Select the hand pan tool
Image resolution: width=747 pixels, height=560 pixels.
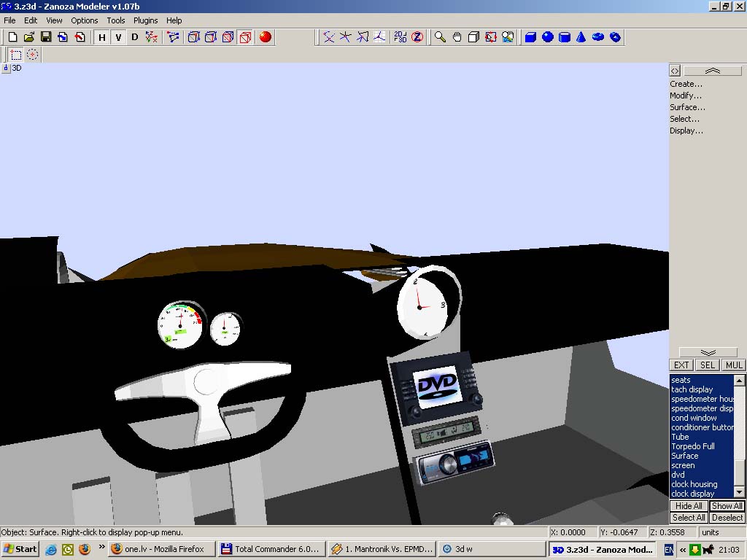point(457,37)
